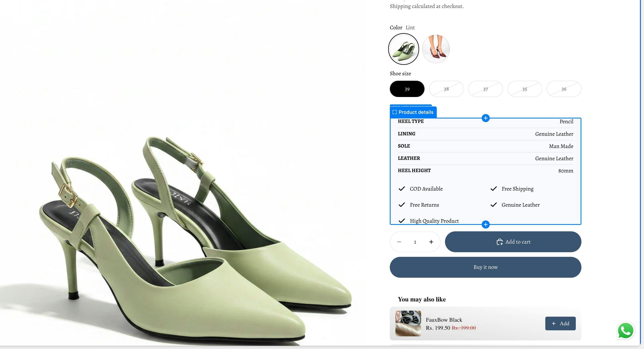Click plus icon above Product details block

(485, 118)
